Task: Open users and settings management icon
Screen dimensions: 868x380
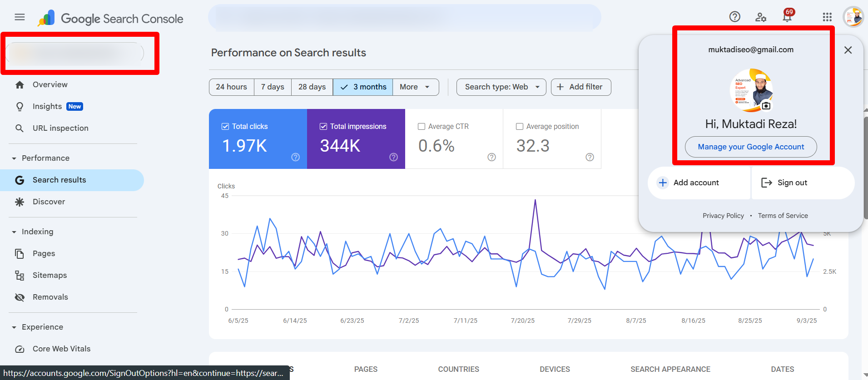Action: pos(761,17)
